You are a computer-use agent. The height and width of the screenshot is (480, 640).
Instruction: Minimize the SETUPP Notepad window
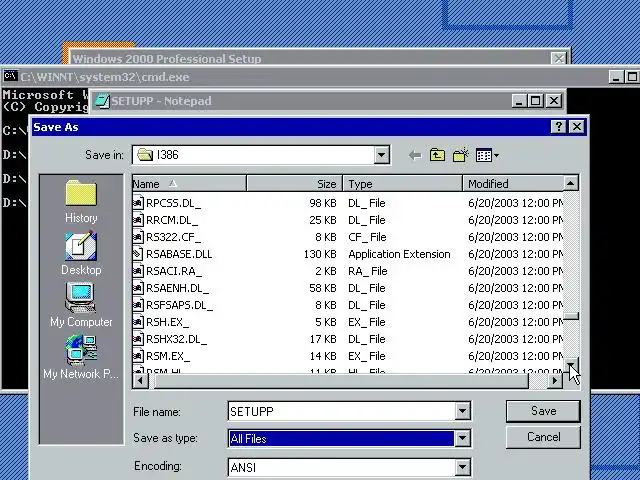(520, 101)
